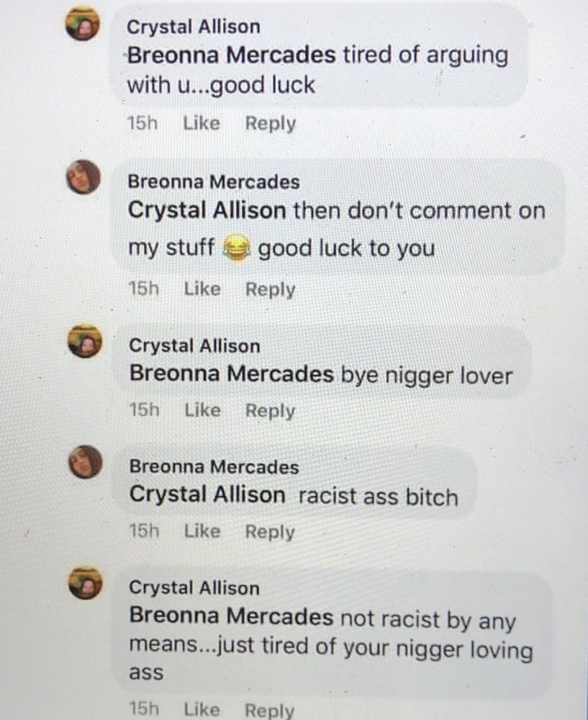Image resolution: width=588 pixels, height=720 pixels.
Task: Like the 'not racist by any means' comment
Action: tap(202, 709)
